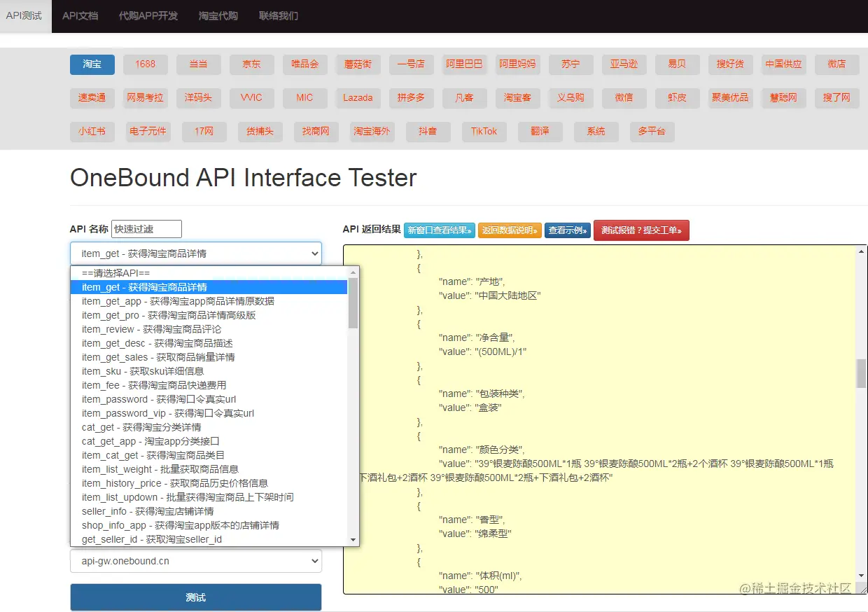This screenshot has width=868, height=612.
Task: Select item_get_app option in API list
Action: tap(209, 301)
